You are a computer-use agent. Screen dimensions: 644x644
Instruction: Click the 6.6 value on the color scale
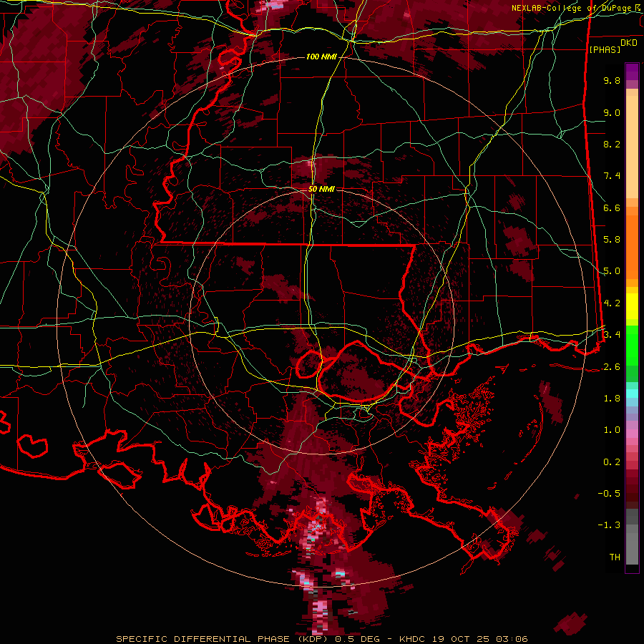pos(612,208)
